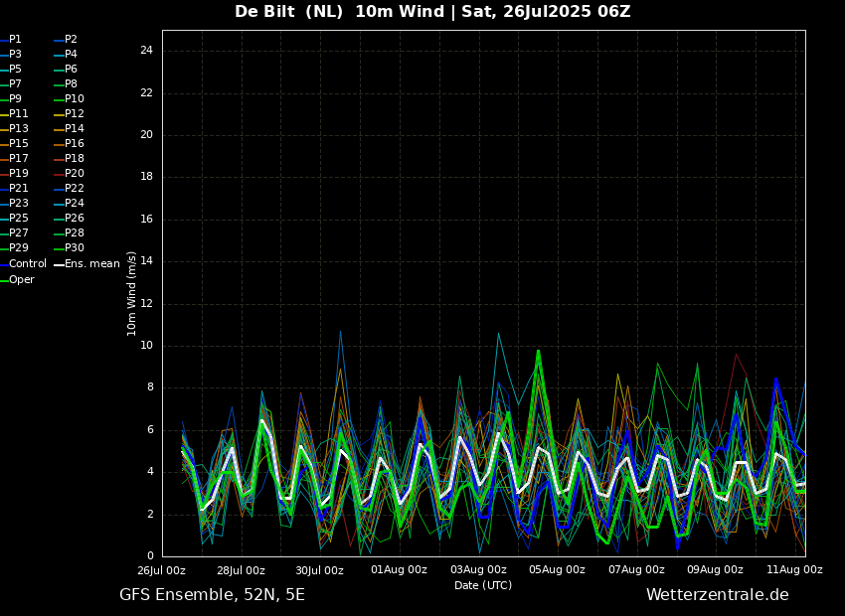Click the GFS Ensemble, 52N, 5E caption
This screenshot has height=616, width=845.
click(212, 595)
